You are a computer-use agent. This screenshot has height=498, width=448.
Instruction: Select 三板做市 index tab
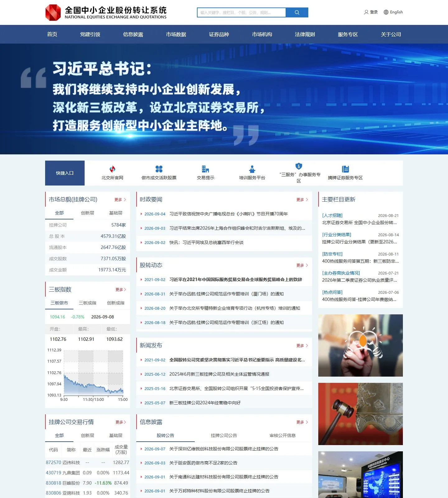pos(59,303)
